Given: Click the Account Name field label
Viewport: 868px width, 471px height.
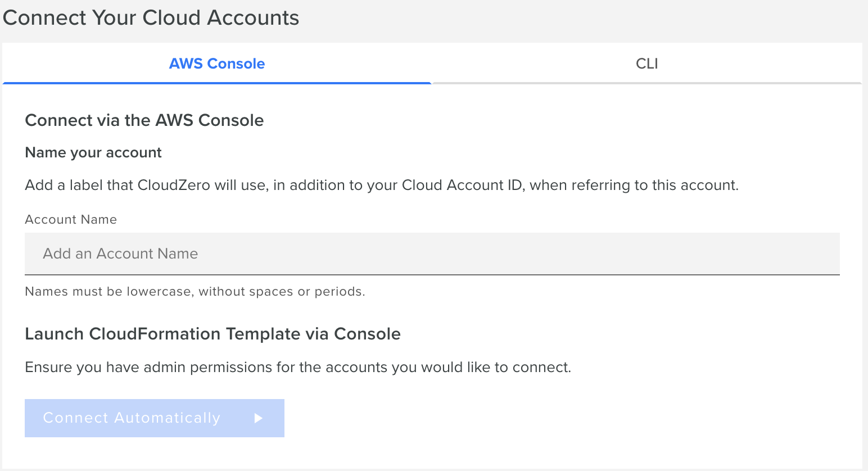Looking at the screenshot, I should [71, 220].
